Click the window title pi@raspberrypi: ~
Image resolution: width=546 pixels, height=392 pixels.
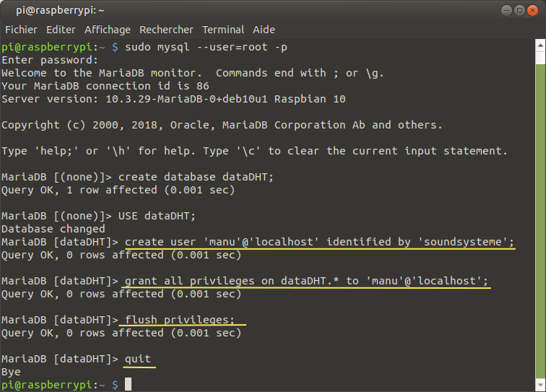pos(60,10)
